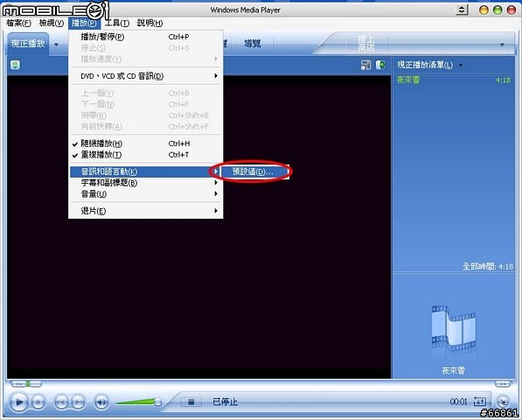Choose 播放/暫停(P) menu item
The image size is (522, 420).
point(146,37)
